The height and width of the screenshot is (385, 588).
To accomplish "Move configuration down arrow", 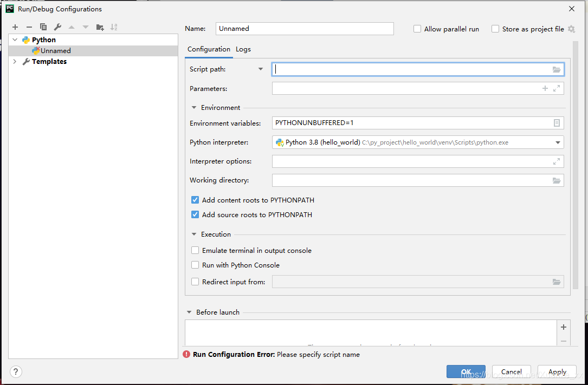I will point(86,27).
